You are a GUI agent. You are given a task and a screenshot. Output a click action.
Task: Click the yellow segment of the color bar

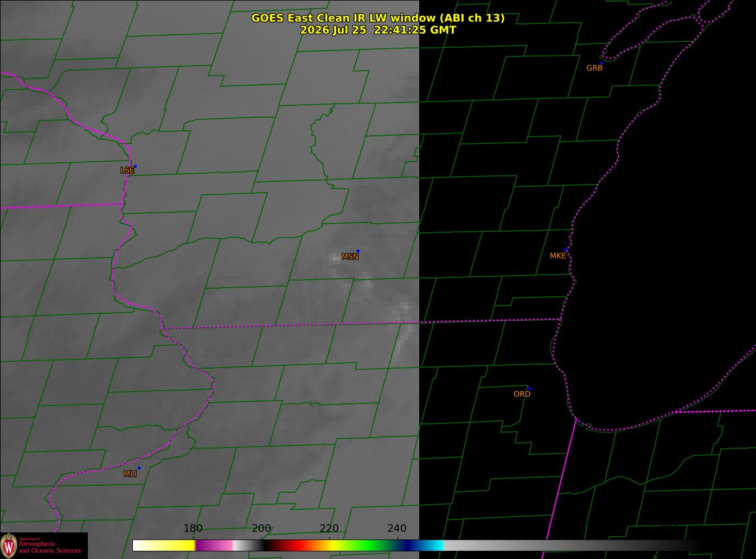pyautogui.click(x=168, y=545)
